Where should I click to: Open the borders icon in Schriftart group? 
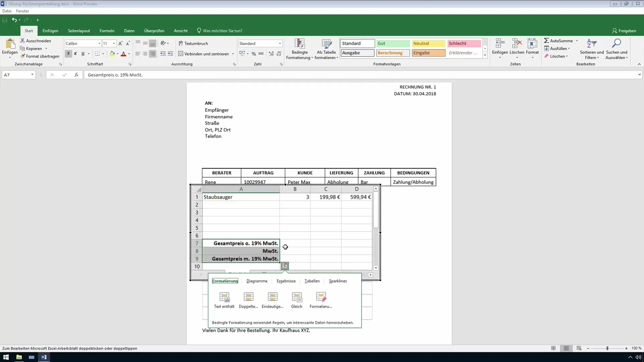pyautogui.click(x=97, y=54)
